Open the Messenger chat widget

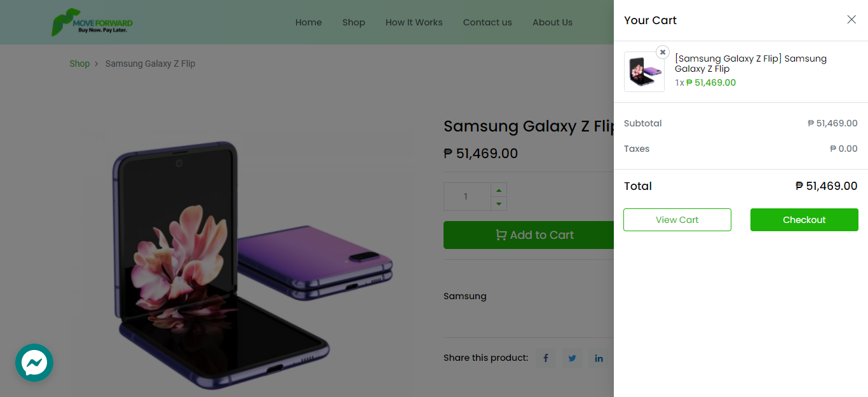pyautogui.click(x=34, y=363)
